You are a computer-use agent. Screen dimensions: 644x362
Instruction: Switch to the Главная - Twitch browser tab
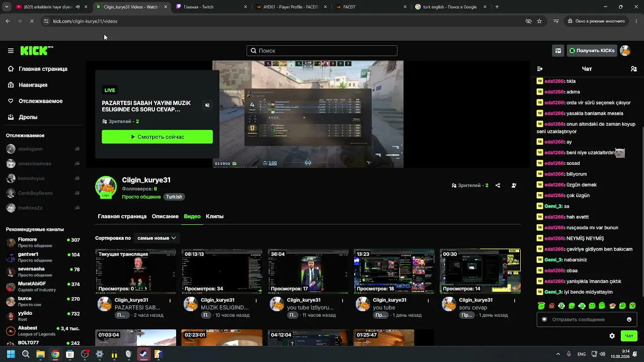pos(211,7)
